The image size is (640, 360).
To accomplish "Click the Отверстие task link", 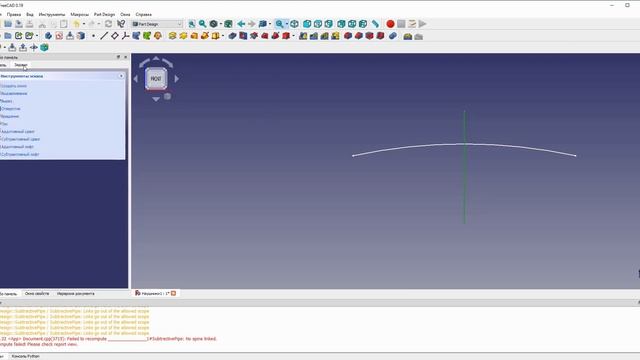I will [11, 109].
